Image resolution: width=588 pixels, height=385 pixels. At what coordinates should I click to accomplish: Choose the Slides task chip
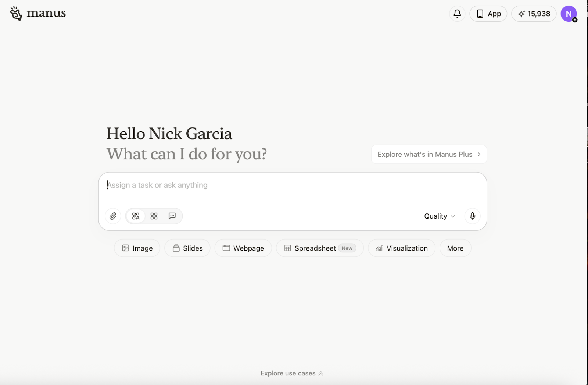click(187, 248)
